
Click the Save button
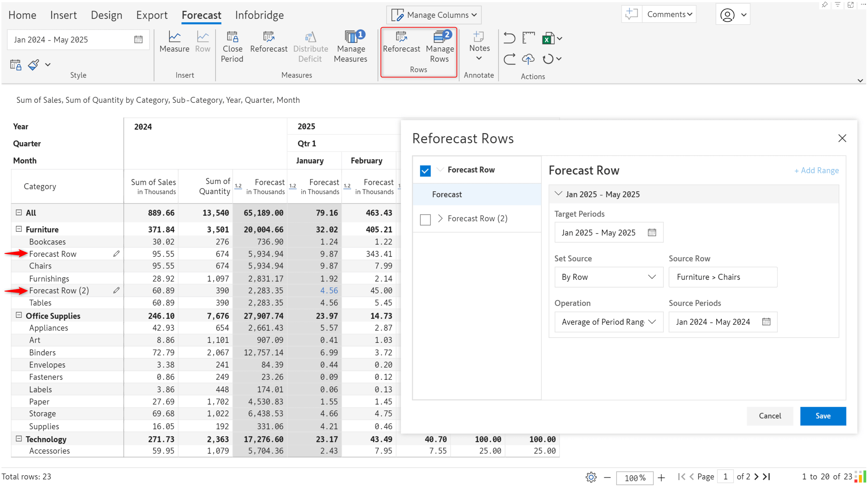pos(823,415)
